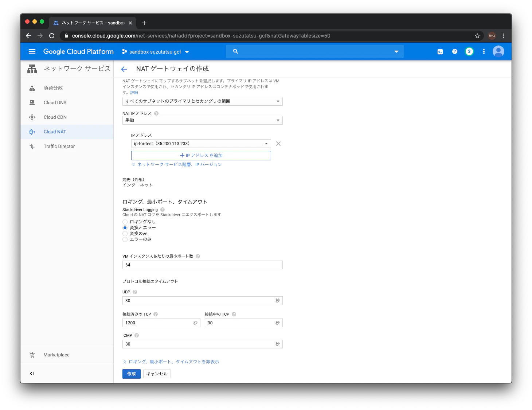Click the search magnifier icon

click(236, 51)
